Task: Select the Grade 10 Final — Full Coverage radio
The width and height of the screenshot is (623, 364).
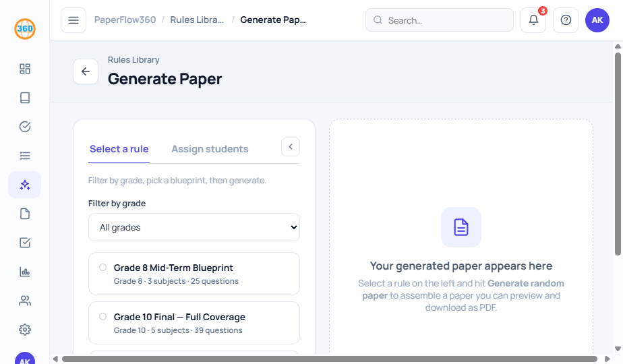Action: (x=103, y=317)
